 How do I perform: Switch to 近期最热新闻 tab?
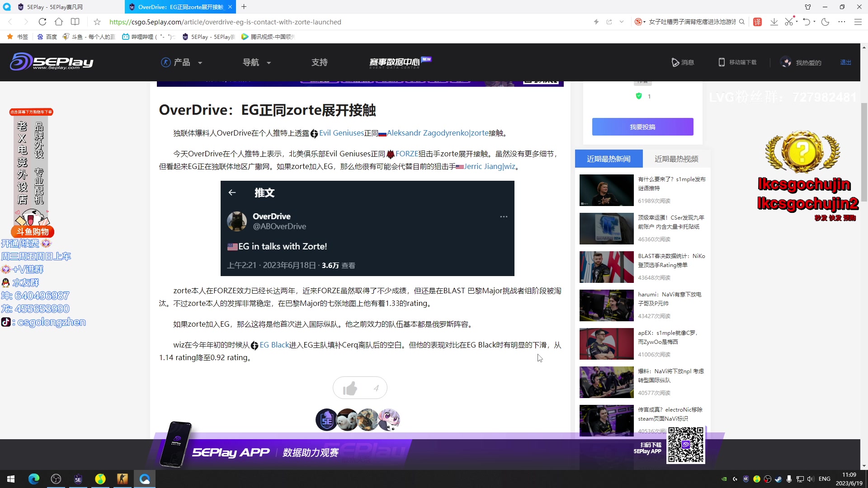coord(609,159)
